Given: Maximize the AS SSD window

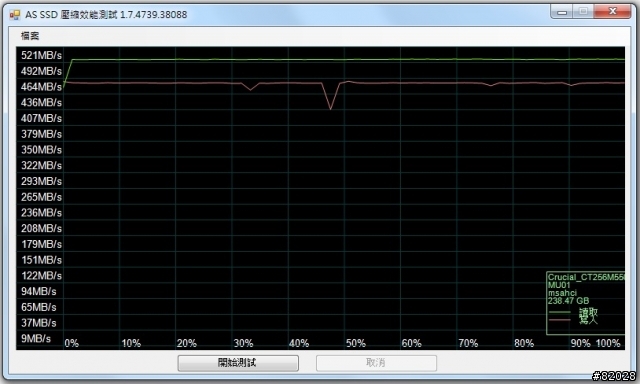Looking at the screenshot, I should [x=583, y=11].
